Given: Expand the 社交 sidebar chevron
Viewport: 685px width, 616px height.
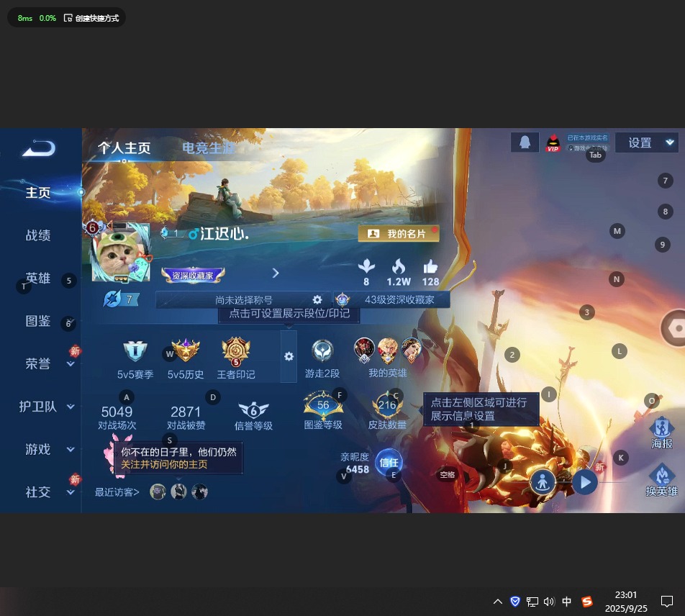Looking at the screenshot, I should 71,492.
